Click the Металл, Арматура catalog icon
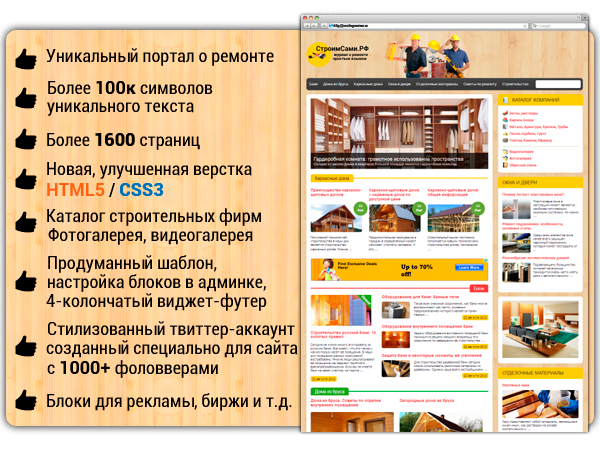600x457 pixels. tap(505, 127)
